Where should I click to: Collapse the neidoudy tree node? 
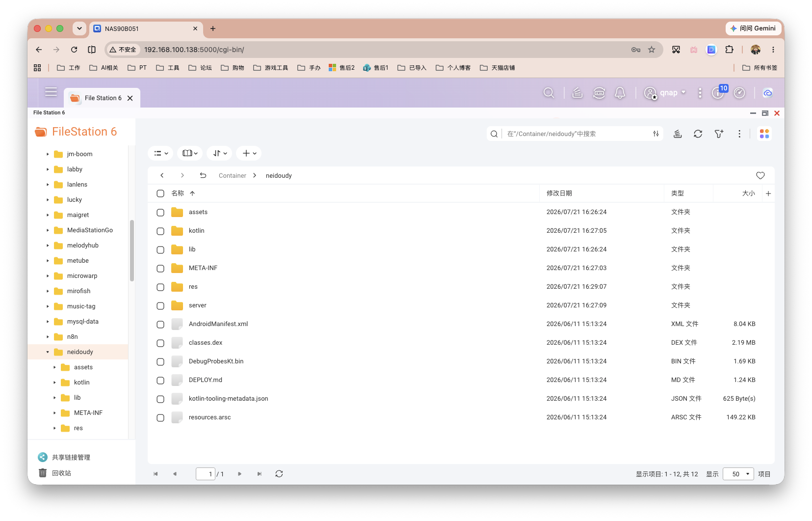coord(48,352)
